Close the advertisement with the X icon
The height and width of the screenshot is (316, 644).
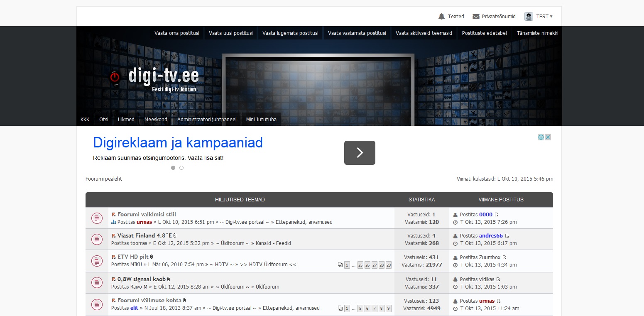pyautogui.click(x=548, y=137)
